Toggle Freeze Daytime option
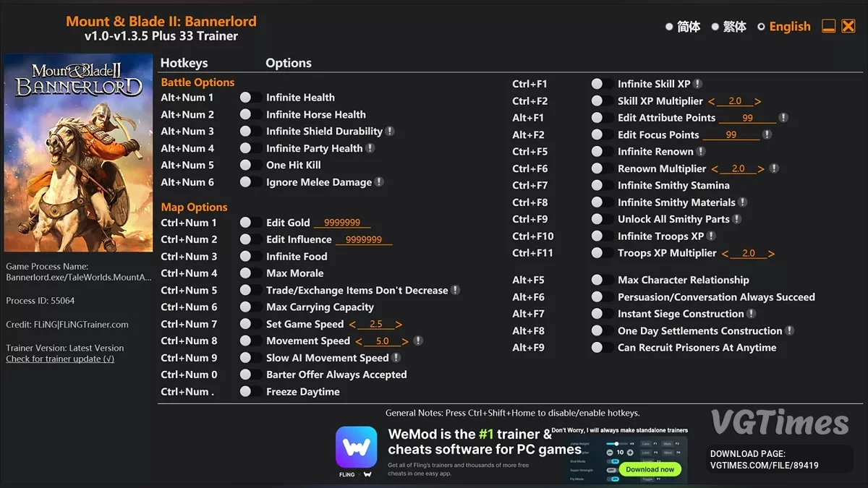 coord(251,392)
